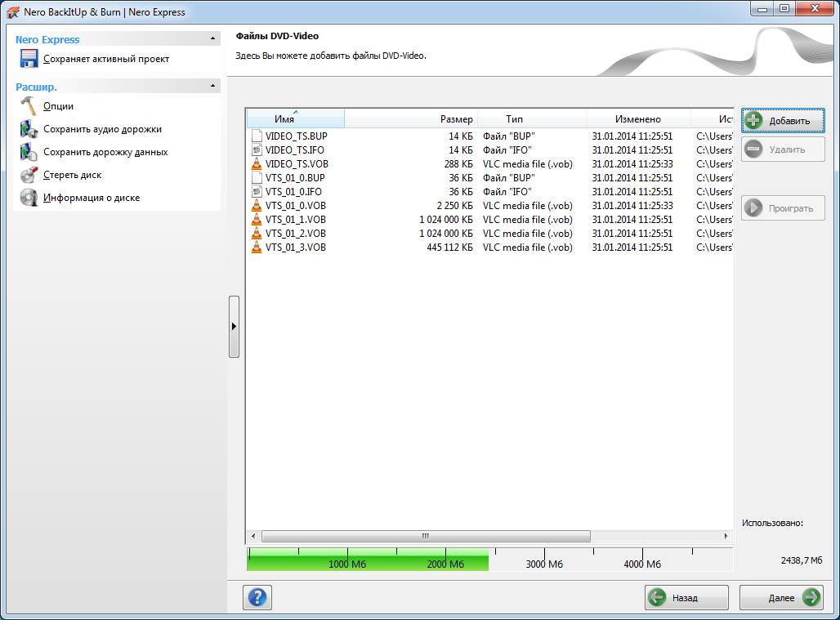Image resolution: width=840 pixels, height=620 pixels.
Task: Click the 288 КБ size cell
Action: click(x=458, y=164)
